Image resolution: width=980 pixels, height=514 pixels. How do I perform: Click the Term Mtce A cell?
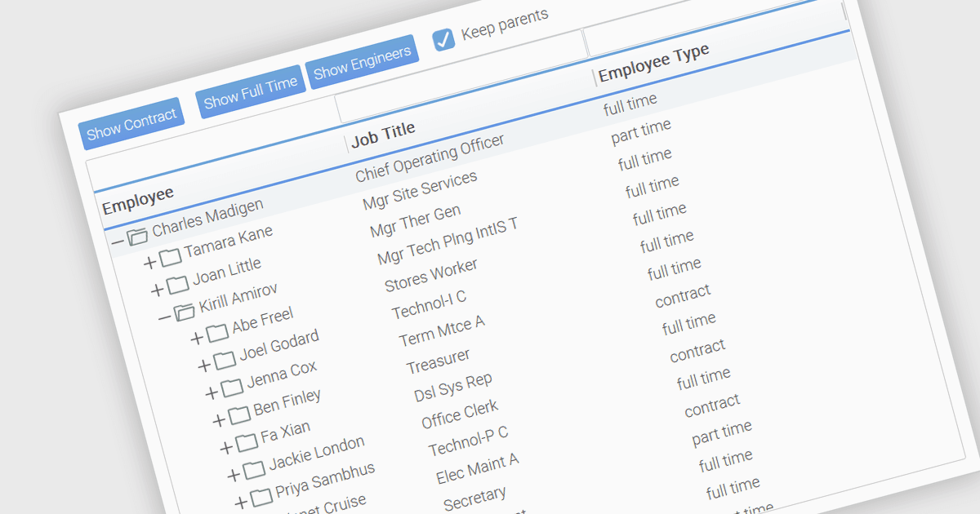point(442,331)
